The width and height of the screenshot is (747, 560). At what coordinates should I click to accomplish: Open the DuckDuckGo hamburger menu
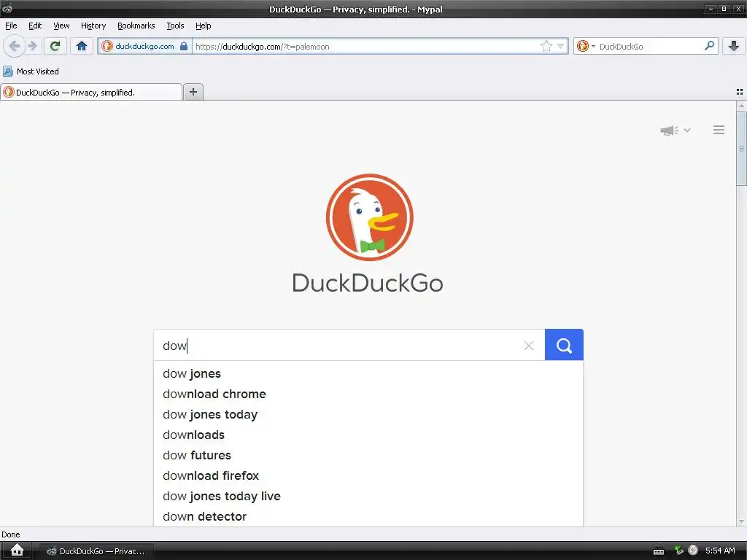tap(719, 130)
